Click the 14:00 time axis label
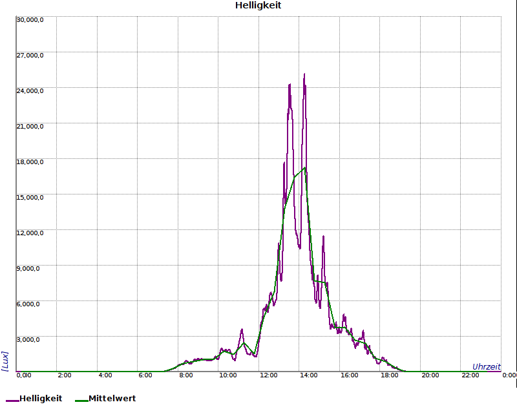 click(309, 375)
